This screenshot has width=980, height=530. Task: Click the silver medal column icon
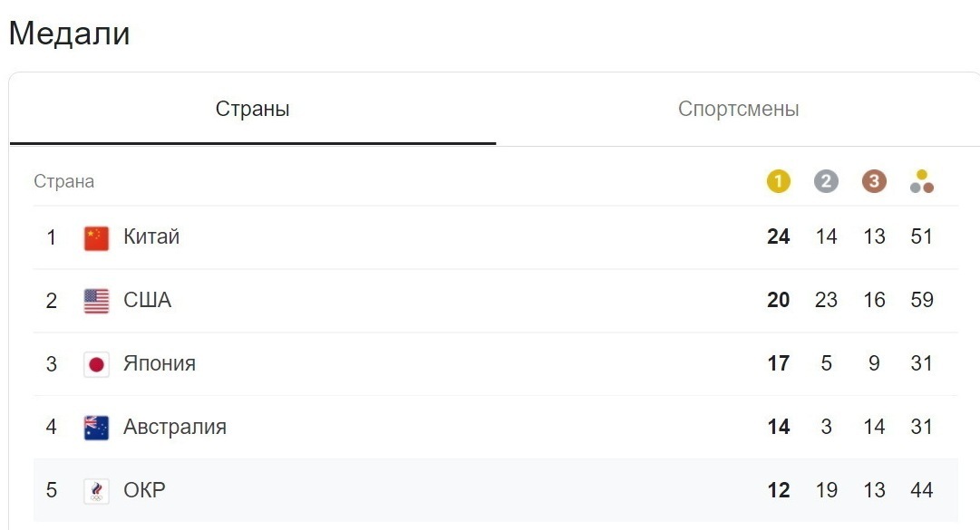click(826, 181)
